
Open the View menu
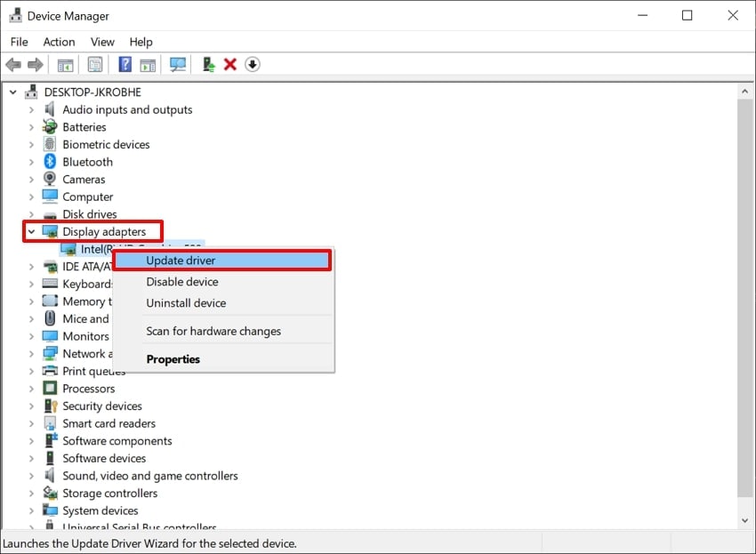pyautogui.click(x=102, y=41)
